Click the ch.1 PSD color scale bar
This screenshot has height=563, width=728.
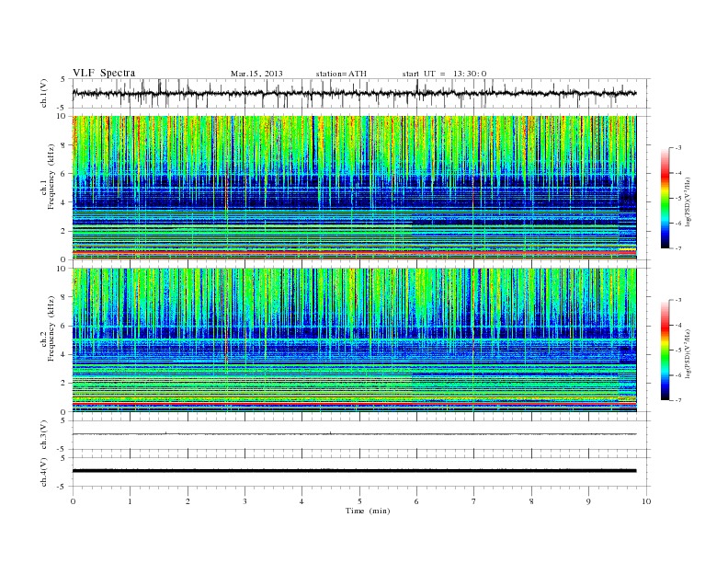(x=665, y=198)
